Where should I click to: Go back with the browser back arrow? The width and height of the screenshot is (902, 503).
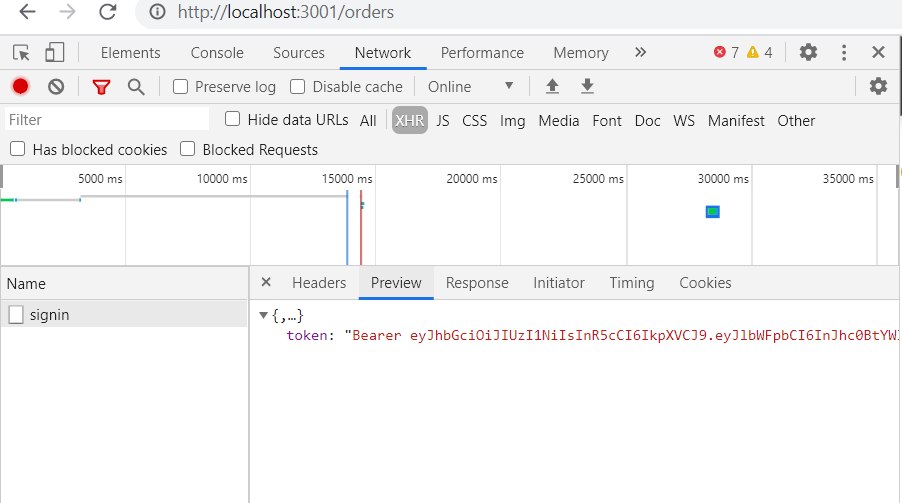(x=27, y=12)
